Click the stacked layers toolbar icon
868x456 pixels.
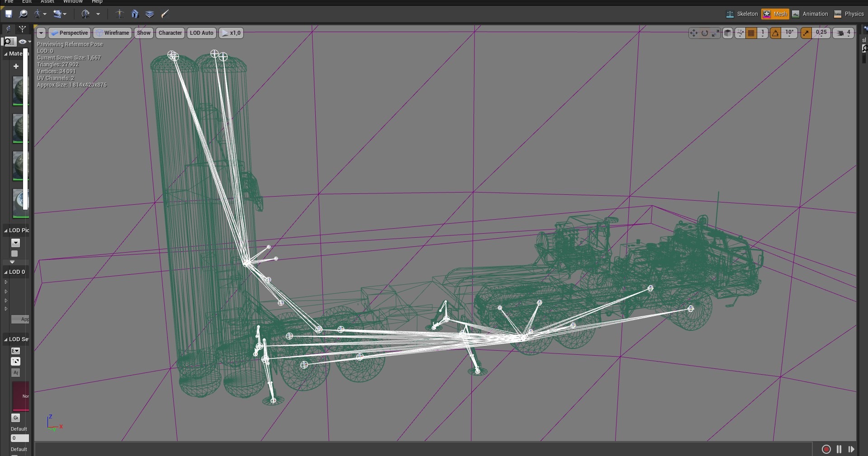point(150,14)
